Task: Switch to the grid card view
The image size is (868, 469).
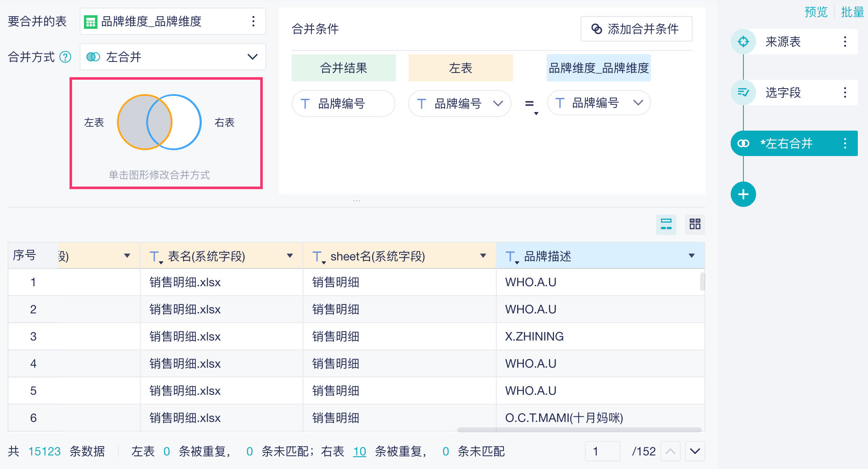Action: point(695,224)
